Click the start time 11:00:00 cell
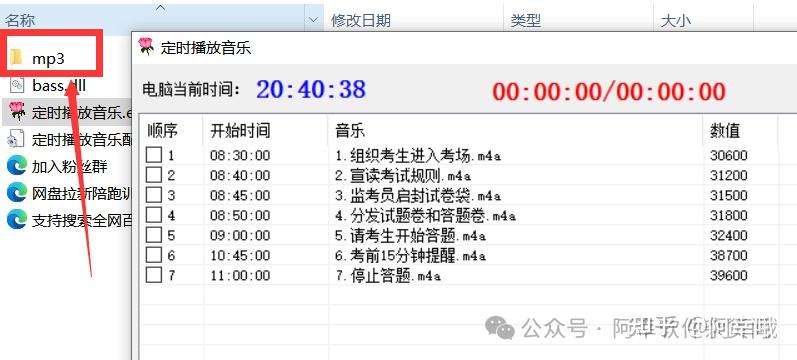 click(x=240, y=276)
